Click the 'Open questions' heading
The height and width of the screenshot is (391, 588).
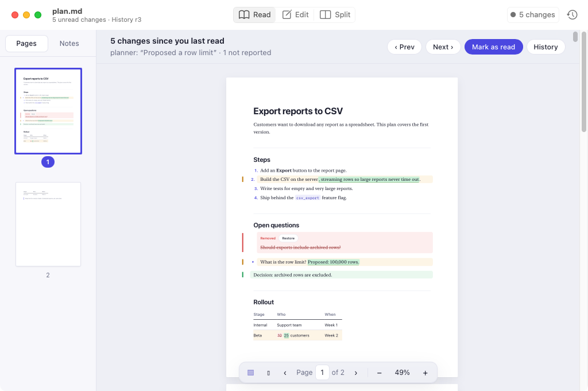[276, 225]
